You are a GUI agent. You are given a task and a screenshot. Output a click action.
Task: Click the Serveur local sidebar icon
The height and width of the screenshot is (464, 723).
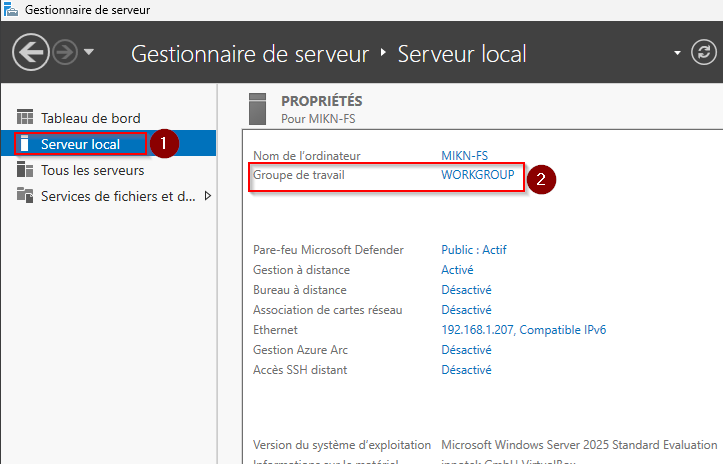click(x=25, y=143)
